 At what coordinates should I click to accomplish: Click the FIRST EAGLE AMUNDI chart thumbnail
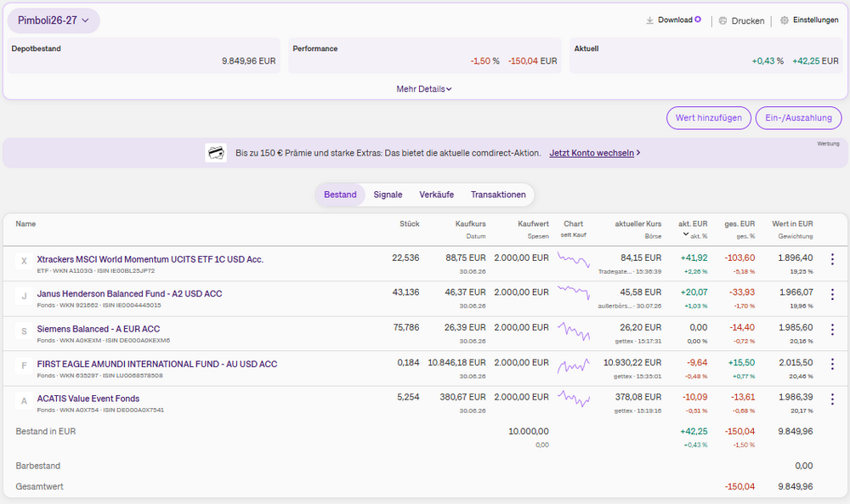click(574, 366)
